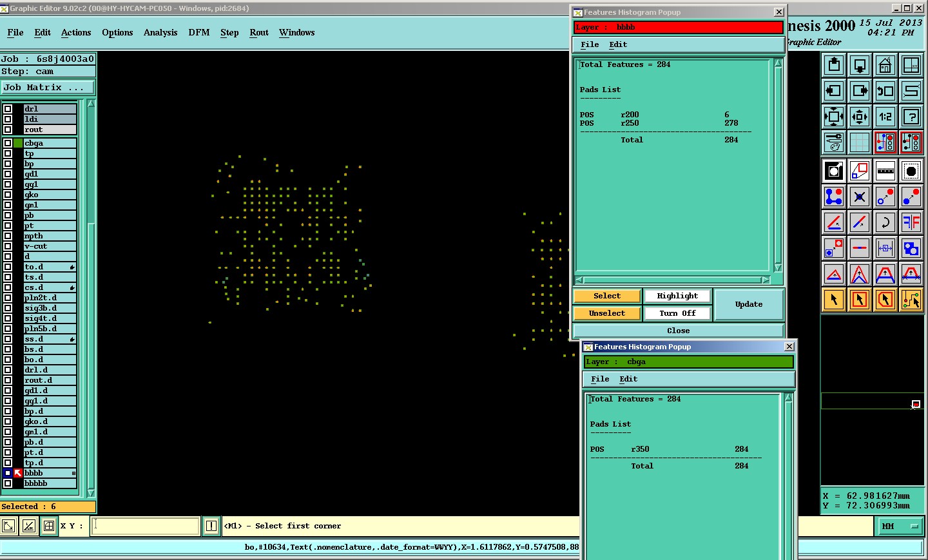Click the rotate curved arrow icon
This screenshot has width=928, height=560.
coord(885,222)
